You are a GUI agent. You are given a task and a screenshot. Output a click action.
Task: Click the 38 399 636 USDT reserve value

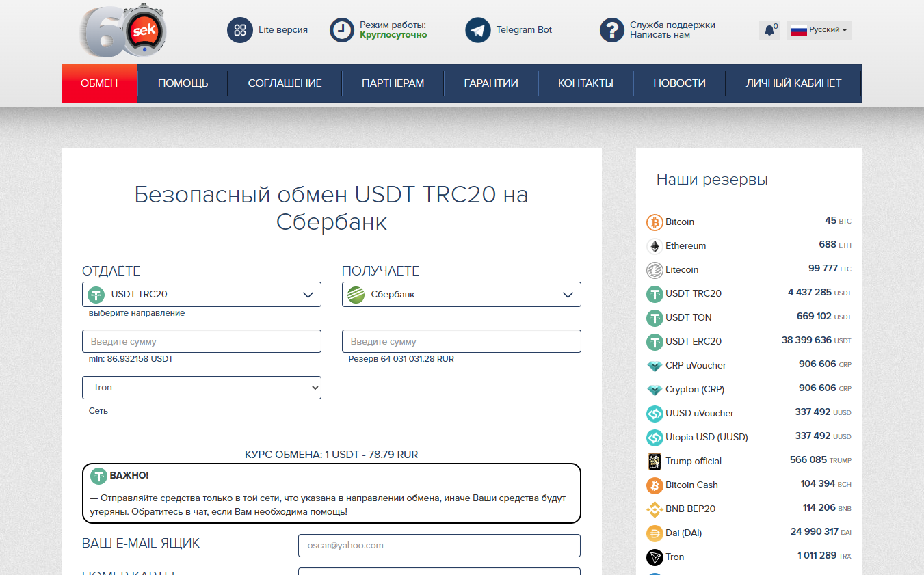click(x=817, y=340)
